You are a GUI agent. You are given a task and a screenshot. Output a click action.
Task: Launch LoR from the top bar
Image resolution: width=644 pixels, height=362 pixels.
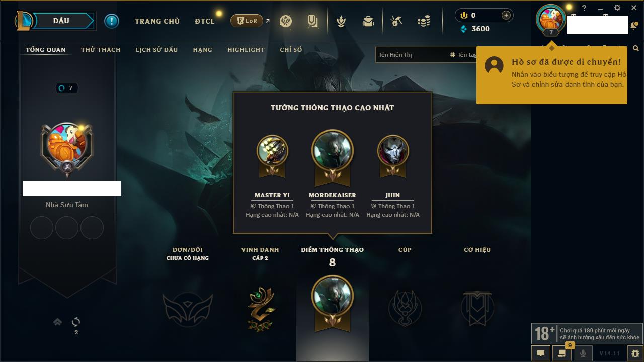[x=247, y=21]
